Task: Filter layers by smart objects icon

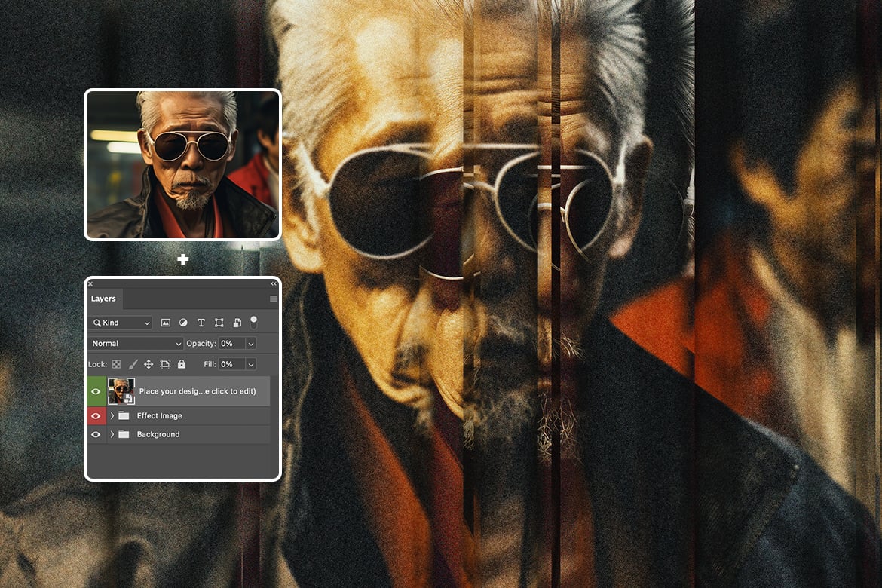Action: coord(237,323)
